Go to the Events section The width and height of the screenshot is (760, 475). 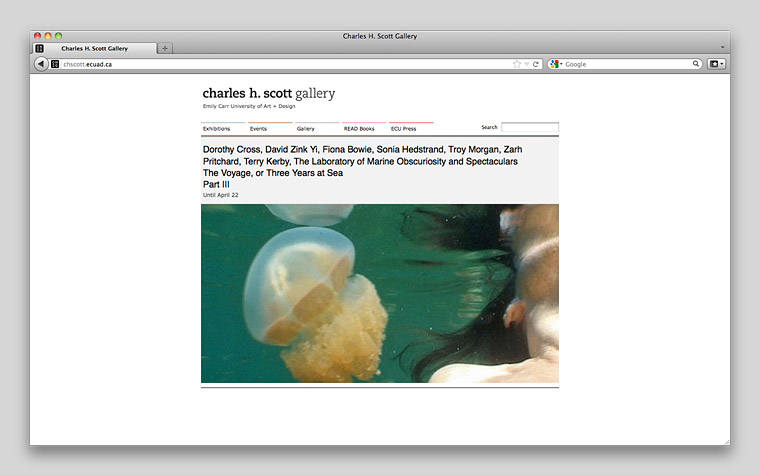pyautogui.click(x=258, y=129)
